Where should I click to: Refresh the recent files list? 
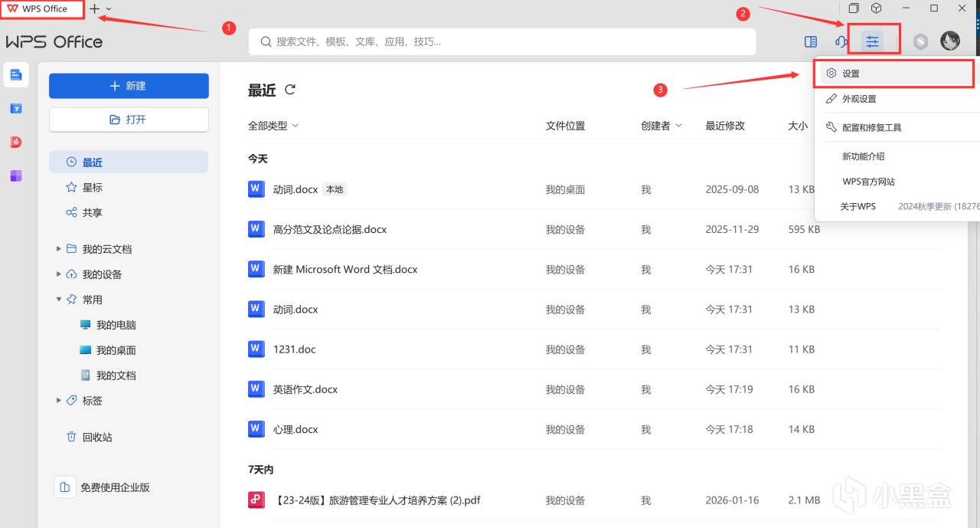click(x=290, y=90)
